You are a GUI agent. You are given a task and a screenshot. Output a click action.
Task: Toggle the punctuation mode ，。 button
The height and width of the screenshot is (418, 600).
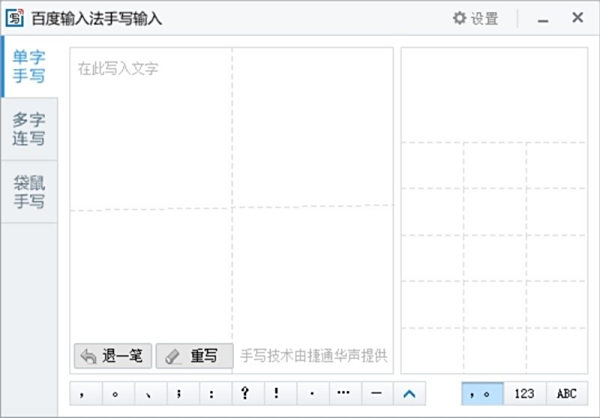[482, 393]
